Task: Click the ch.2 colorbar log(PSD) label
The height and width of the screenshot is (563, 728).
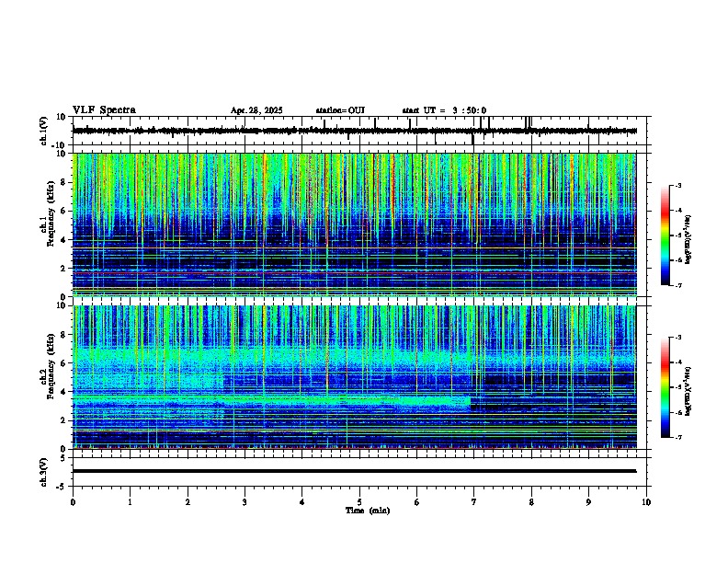Action: (688, 390)
